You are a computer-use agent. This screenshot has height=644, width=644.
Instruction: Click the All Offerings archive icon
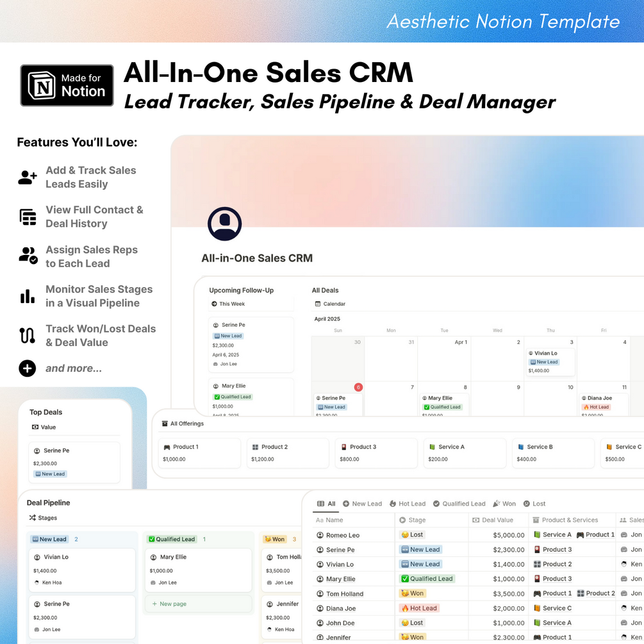coord(165,424)
